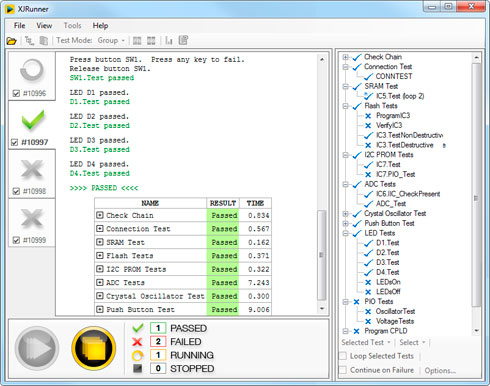Click the Options... link
490x386 pixels.
point(440,370)
